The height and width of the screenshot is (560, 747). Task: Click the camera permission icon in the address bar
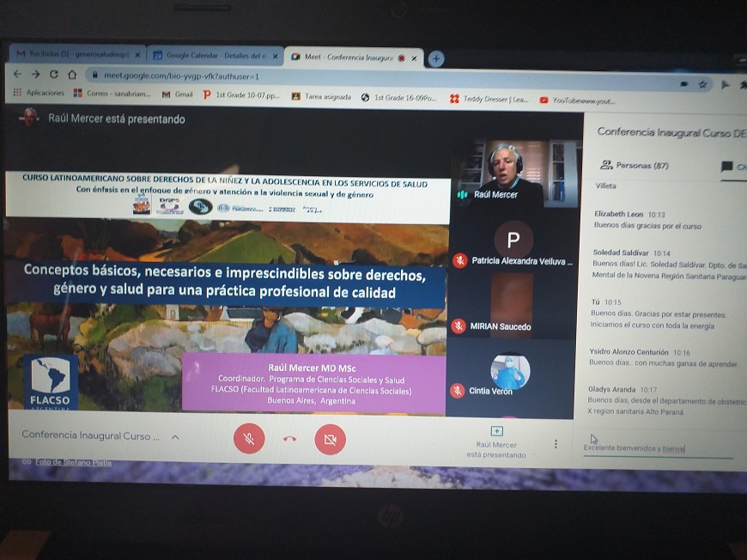pyautogui.click(x=684, y=84)
